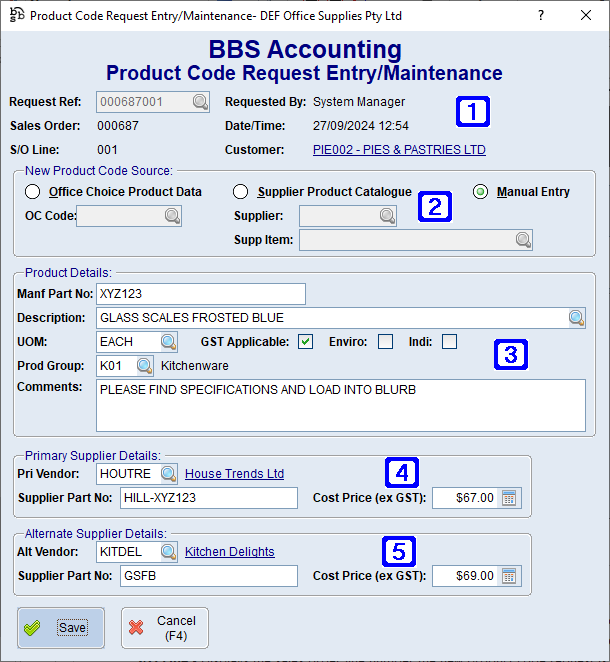This screenshot has width=610, height=662.
Task: Open the UOM lookup magnifier
Action: [168, 342]
